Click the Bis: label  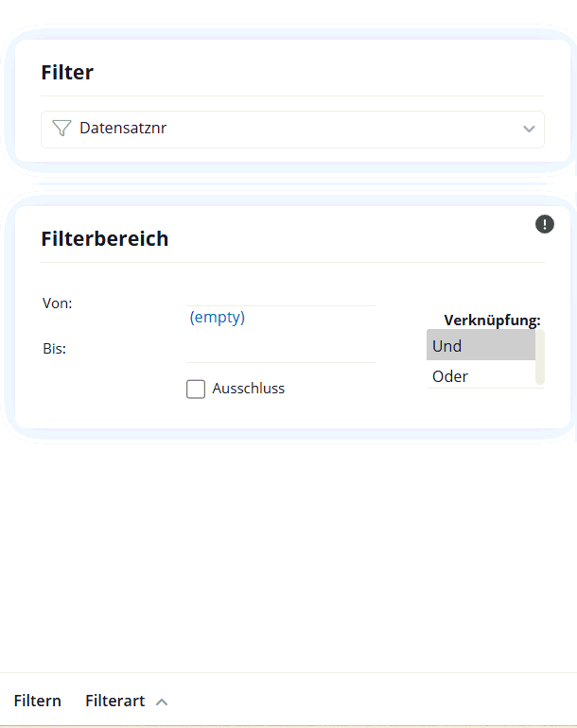(x=54, y=349)
